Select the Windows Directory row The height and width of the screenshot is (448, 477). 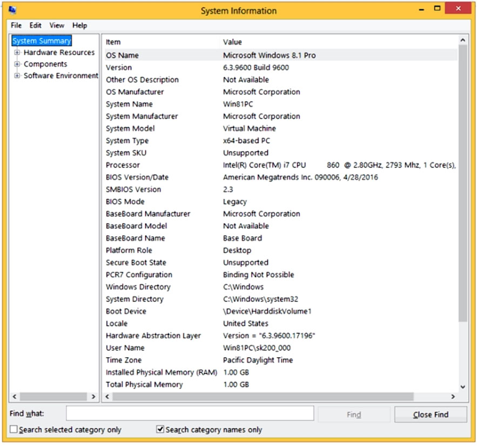coord(280,287)
